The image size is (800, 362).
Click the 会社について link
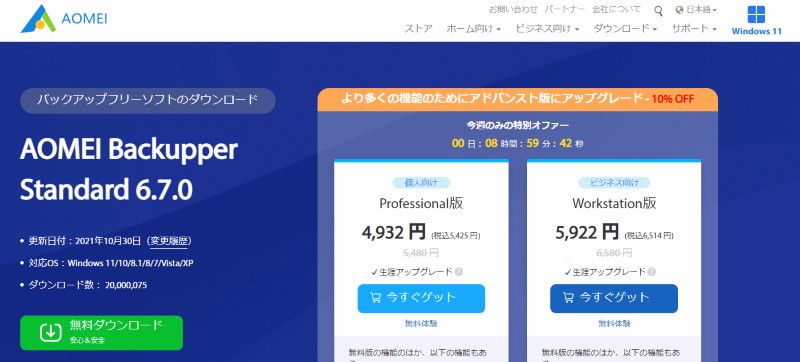point(616,9)
